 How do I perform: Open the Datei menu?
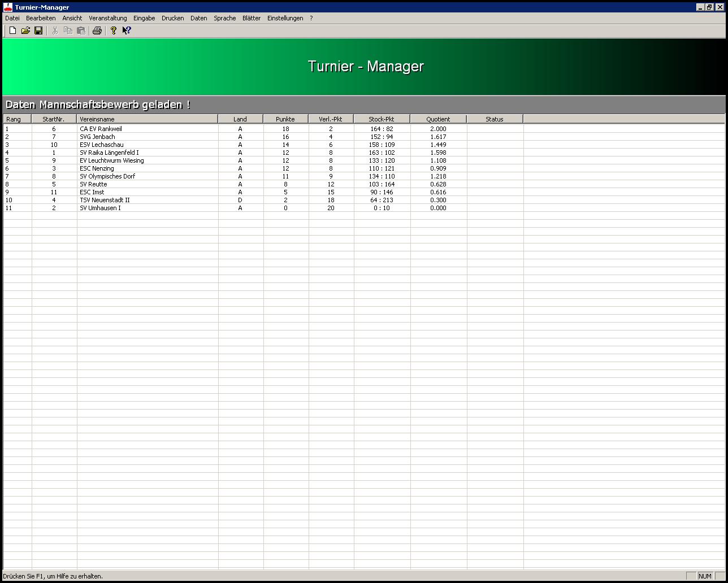(x=12, y=18)
